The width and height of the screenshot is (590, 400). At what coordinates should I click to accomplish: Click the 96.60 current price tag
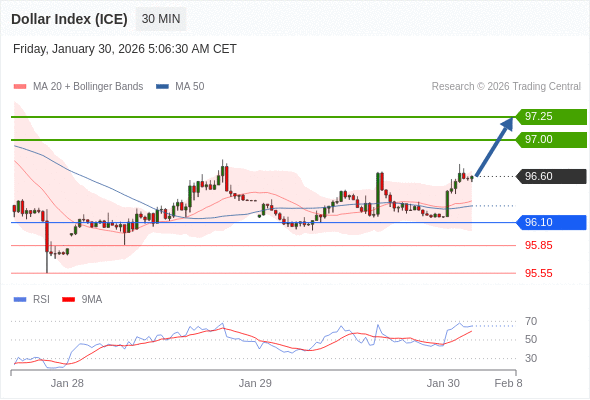551,176
